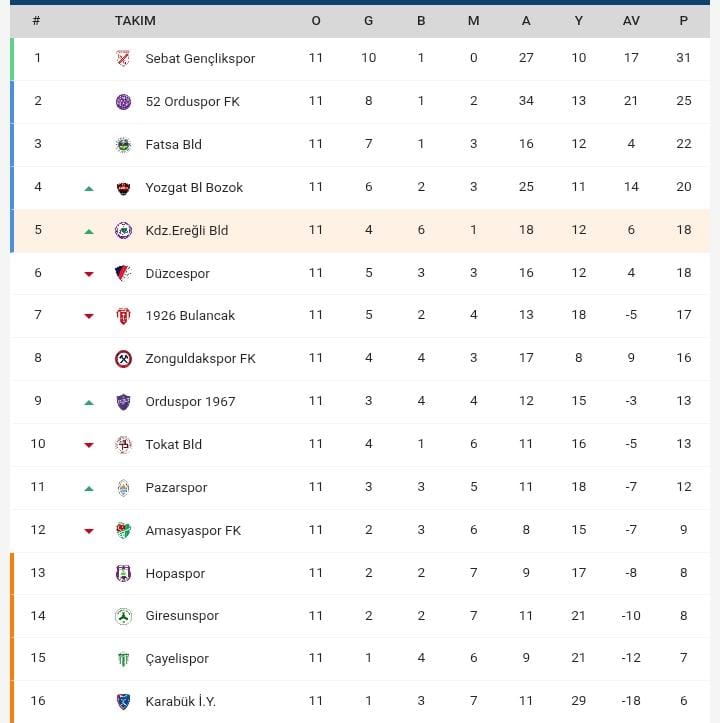The image size is (720, 723).
Task: Click the 52 Orduspor FK crest
Action: tap(123, 101)
